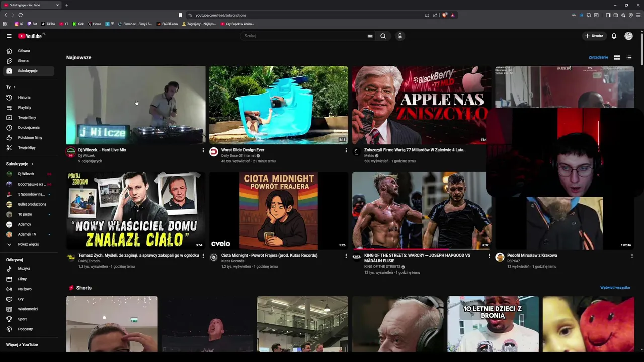Click the Brave Rewards triangle icon
This screenshot has width=644, height=362.
coord(453,15)
